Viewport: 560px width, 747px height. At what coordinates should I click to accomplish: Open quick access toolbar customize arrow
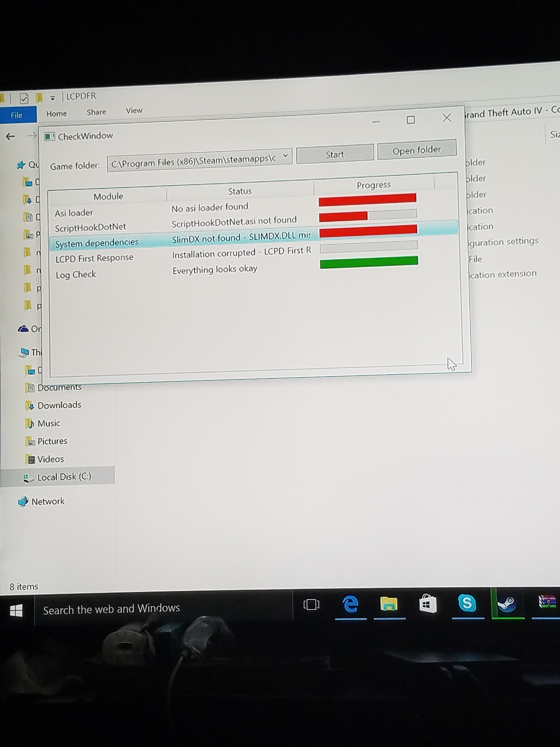[x=52, y=98]
